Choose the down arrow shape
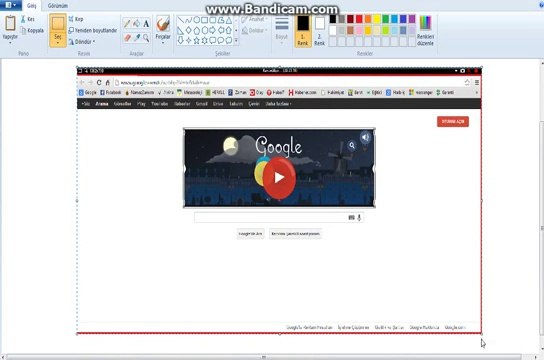The image size is (544, 360). click(180, 41)
